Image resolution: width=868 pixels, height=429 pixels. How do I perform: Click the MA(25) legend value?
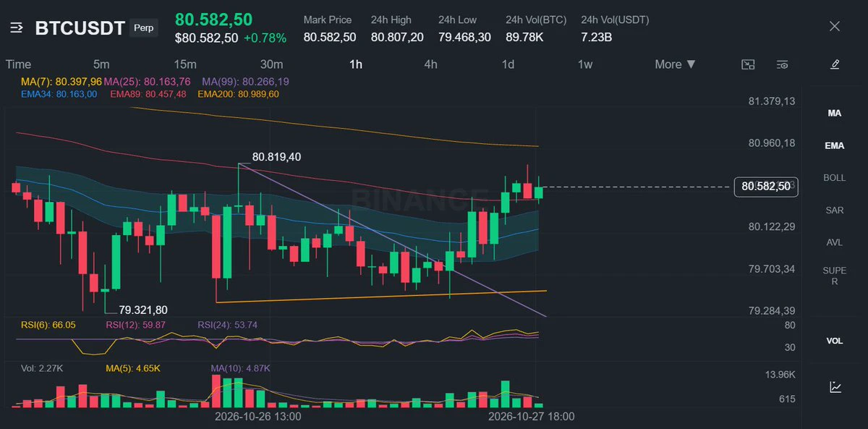pyautogui.click(x=147, y=82)
